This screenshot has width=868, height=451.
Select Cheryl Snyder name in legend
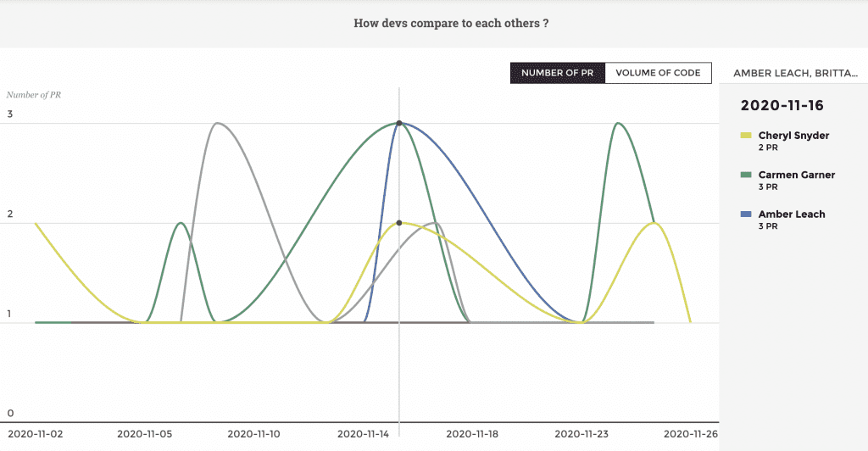[x=793, y=136]
